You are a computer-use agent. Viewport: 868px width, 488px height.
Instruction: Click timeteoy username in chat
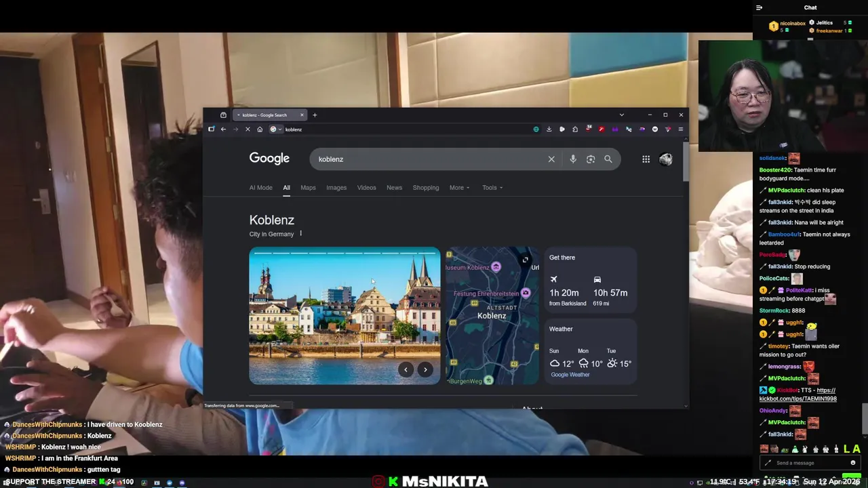[778, 346]
